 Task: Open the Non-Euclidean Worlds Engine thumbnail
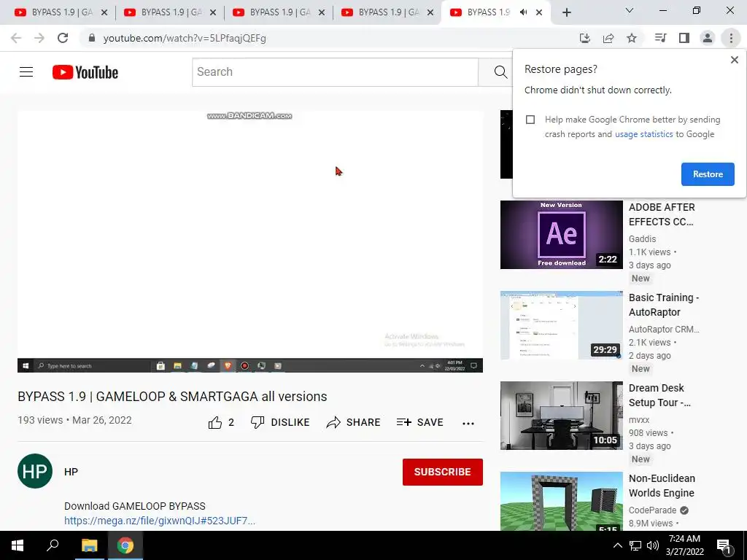pyautogui.click(x=561, y=501)
